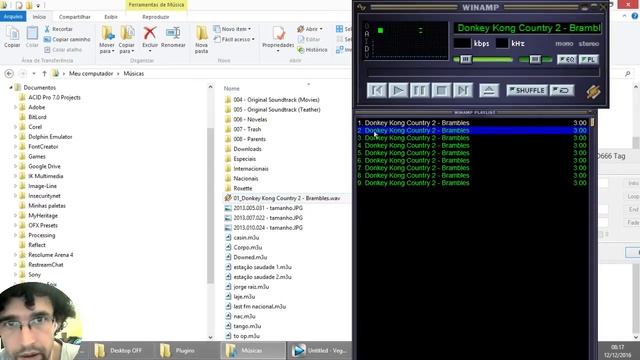Stop playback in Winamp
Screen dimensions: 640x360
(x=441, y=90)
